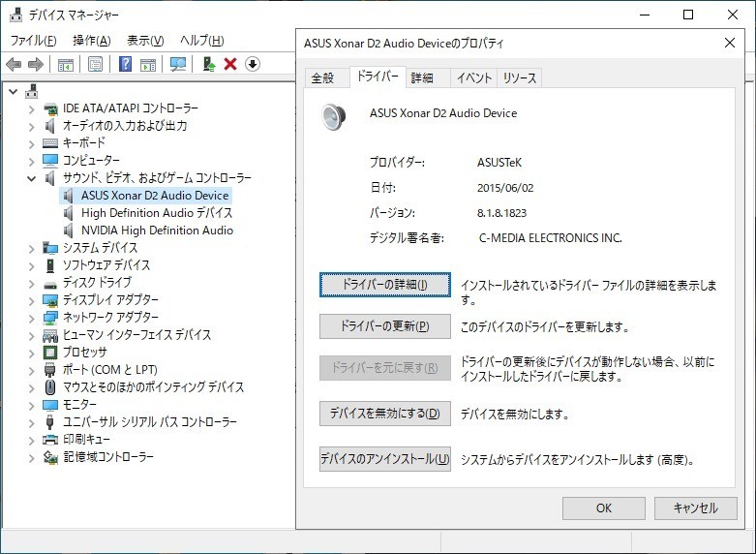This screenshot has height=554, width=756.
Task: Click the マウス pointing device icon
Action: coord(50,387)
